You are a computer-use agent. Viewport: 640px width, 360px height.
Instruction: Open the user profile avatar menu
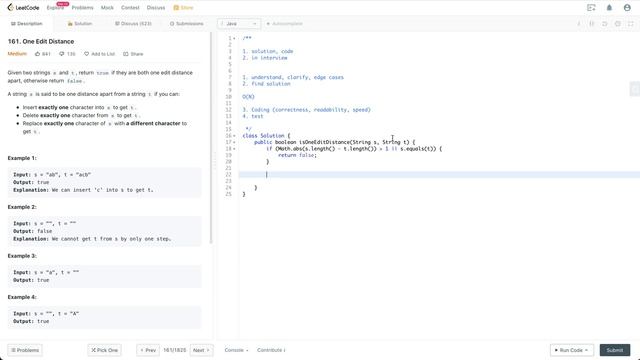tap(627, 7)
